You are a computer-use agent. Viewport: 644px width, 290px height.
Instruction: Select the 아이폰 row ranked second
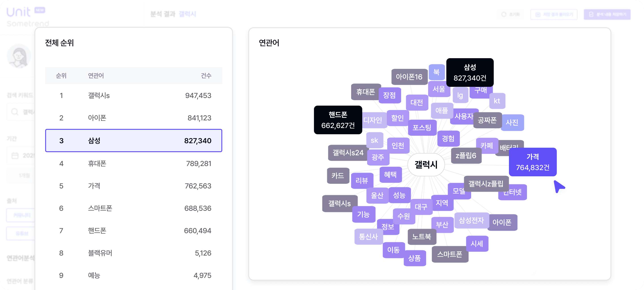tap(134, 118)
